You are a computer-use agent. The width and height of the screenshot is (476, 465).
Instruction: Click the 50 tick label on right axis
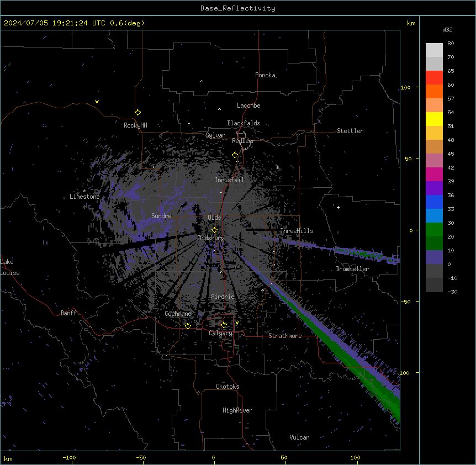pos(408,158)
